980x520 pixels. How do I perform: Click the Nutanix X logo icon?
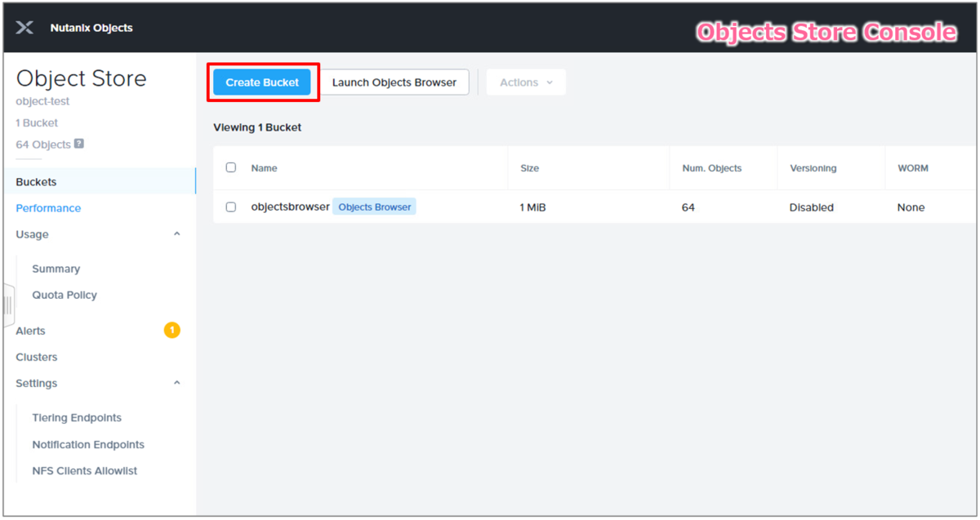[x=24, y=28]
